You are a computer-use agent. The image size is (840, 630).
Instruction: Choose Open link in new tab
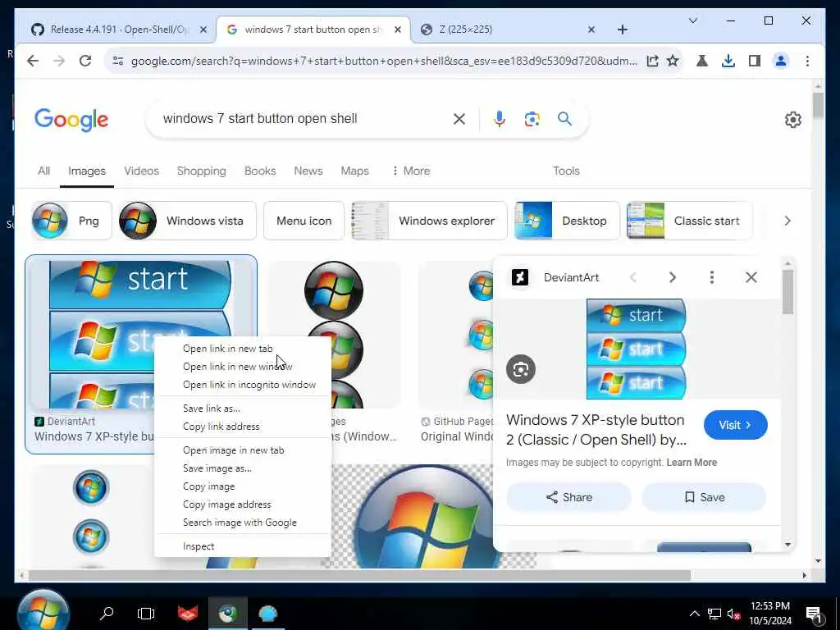[242, 349]
